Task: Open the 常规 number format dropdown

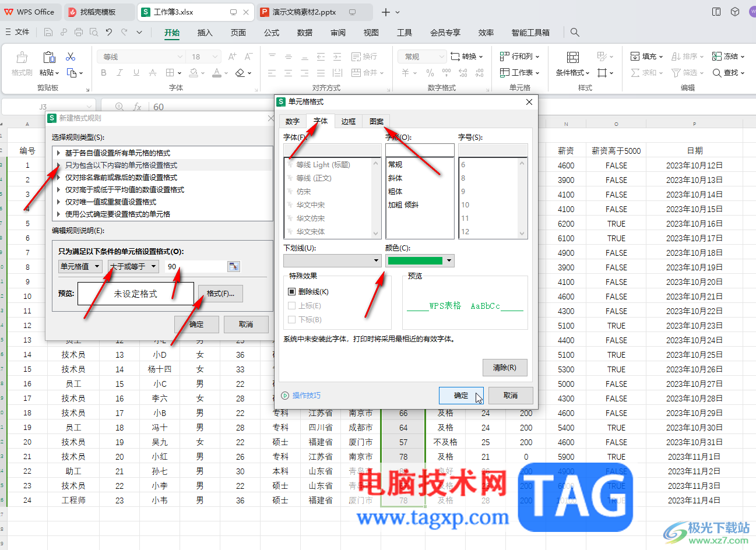Action: pos(441,57)
